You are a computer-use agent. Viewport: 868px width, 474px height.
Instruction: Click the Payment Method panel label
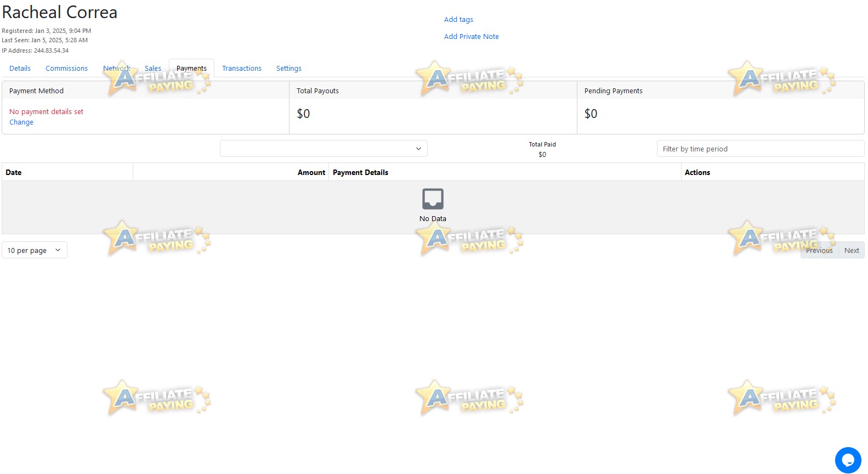36,91
